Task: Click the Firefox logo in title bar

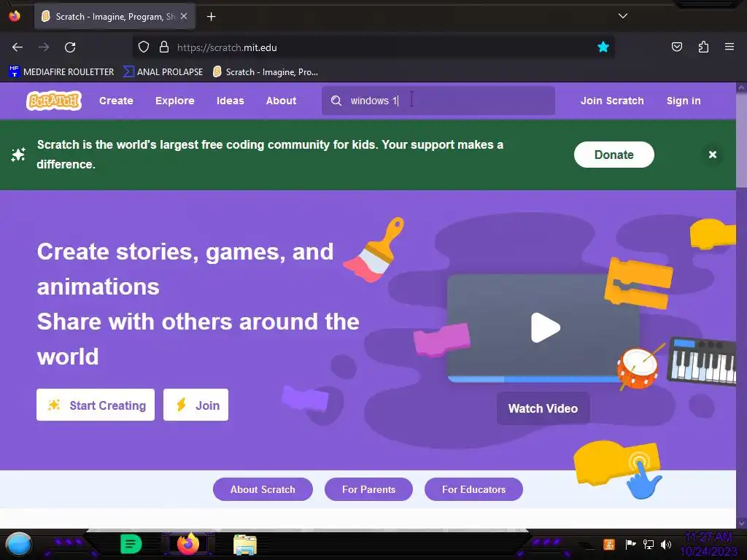Action: tap(15, 16)
